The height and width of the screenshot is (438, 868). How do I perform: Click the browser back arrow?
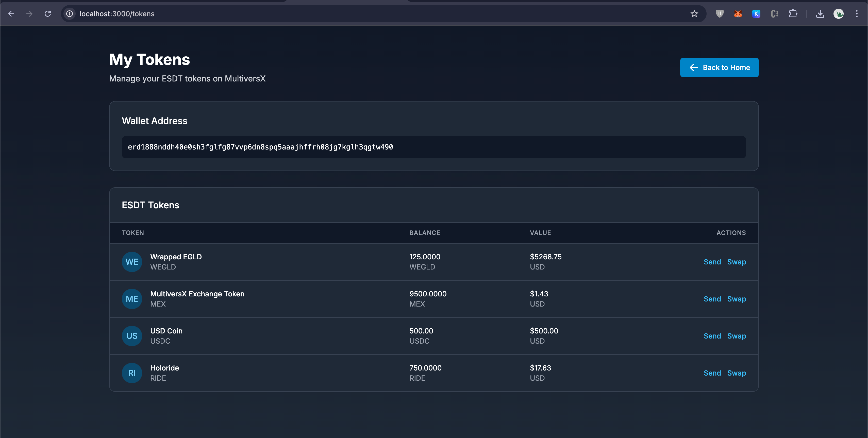pos(11,14)
